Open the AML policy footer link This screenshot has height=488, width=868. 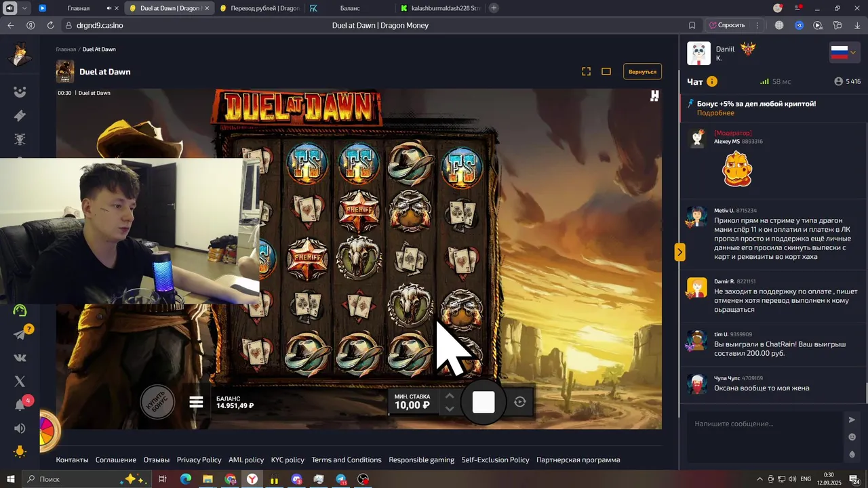(246, 460)
